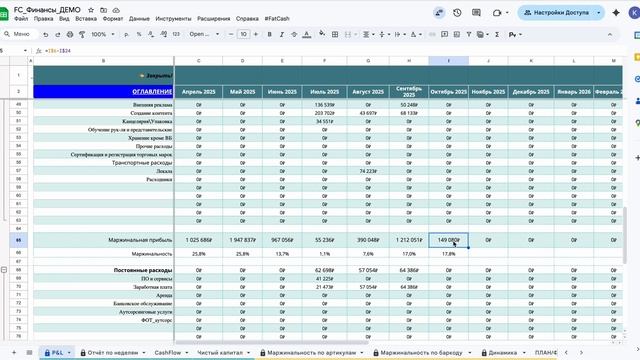Insert a chart via toolbar icon
The width and height of the screenshot is (640, 360).
(457, 35)
